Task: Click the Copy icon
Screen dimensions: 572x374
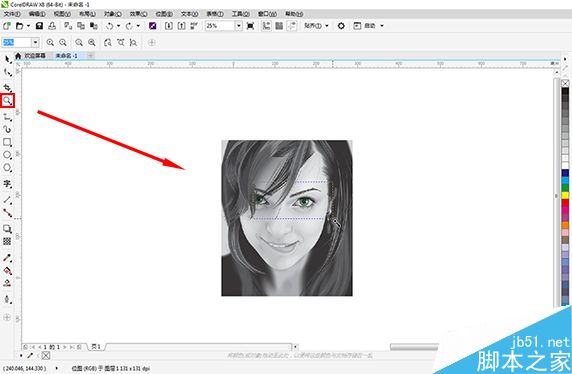Action: 81,26
